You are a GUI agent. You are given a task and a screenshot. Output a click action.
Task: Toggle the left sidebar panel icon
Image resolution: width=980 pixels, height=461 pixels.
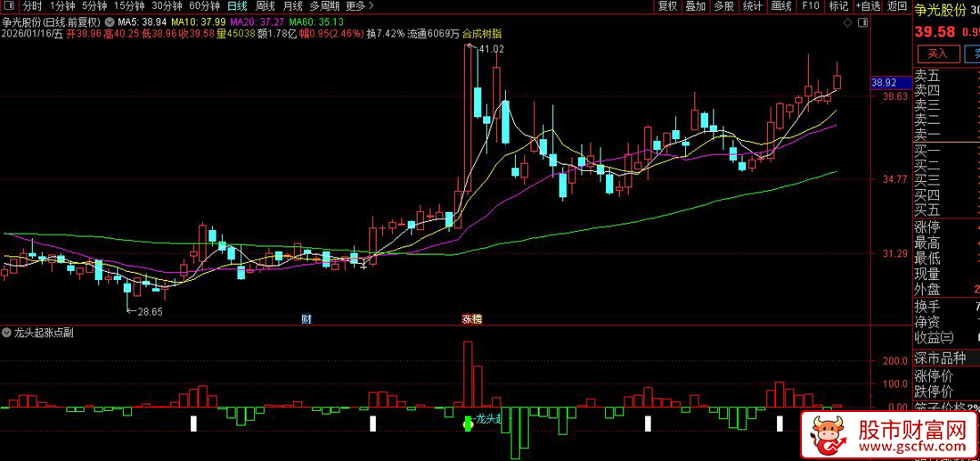click(x=10, y=6)
